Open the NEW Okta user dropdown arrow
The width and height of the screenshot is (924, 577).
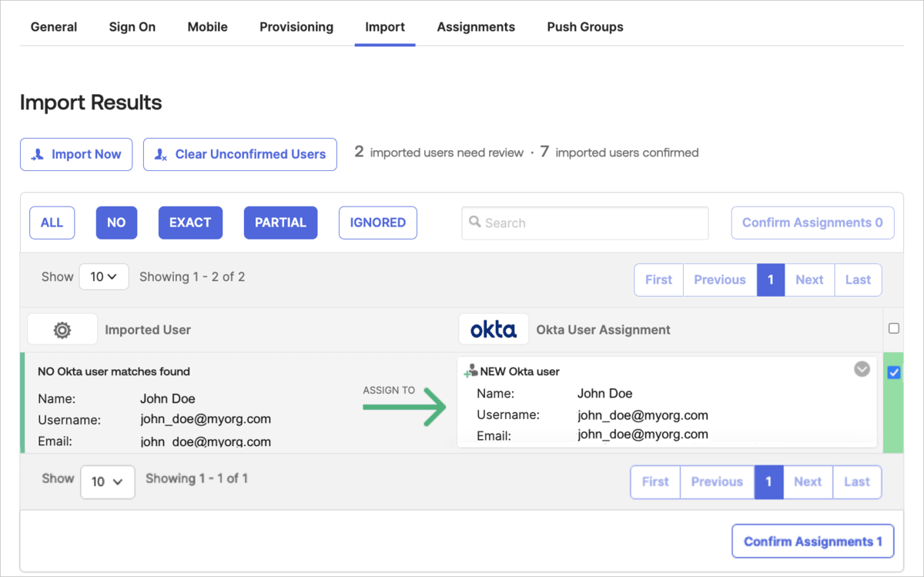point(862,369)
